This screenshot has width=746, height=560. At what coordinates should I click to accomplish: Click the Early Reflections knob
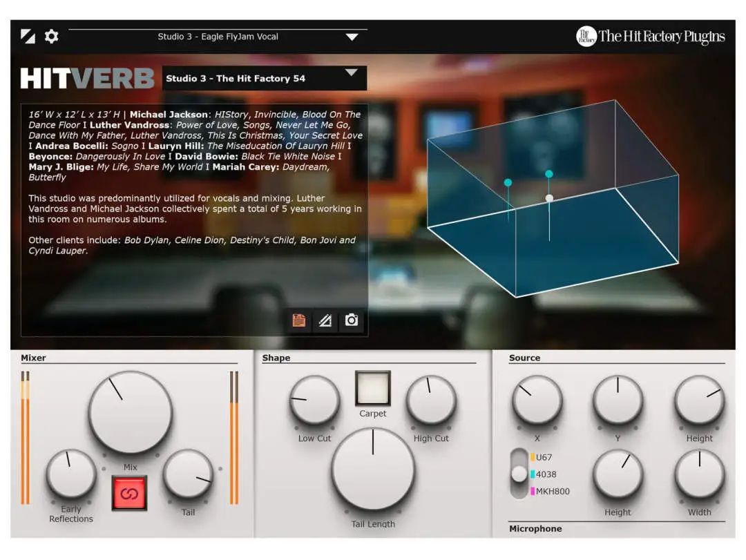(x=71, y=474)
